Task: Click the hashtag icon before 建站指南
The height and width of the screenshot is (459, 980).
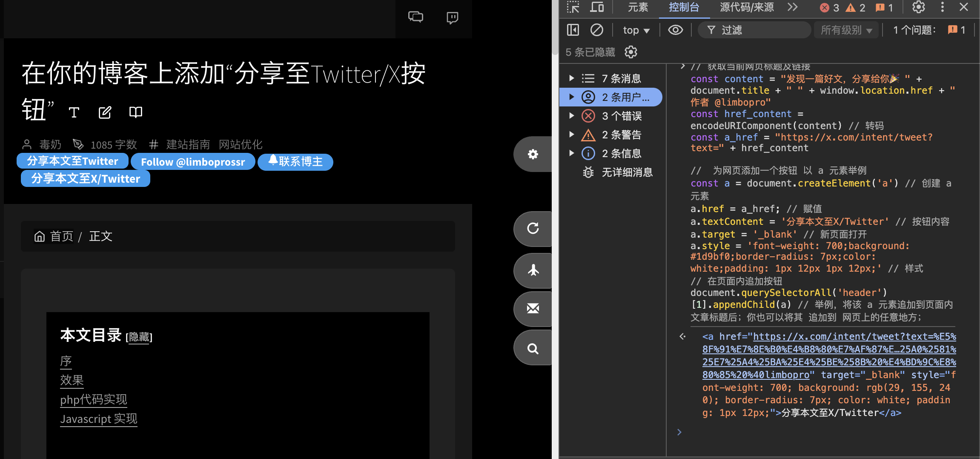Action: coord(154,145)
